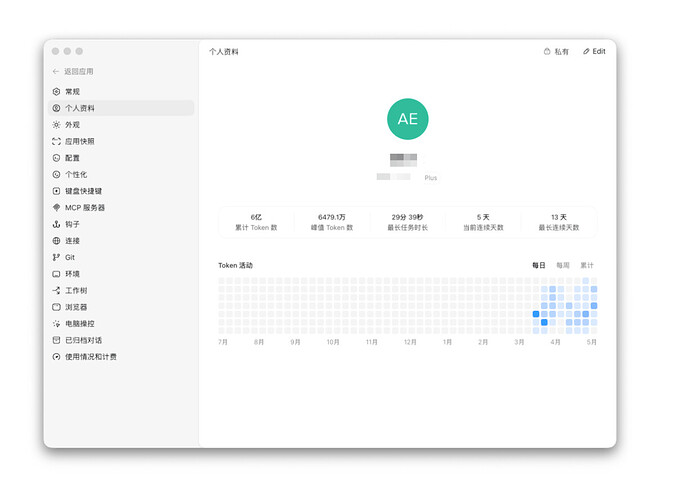Switch Token activity to 每周 view
This screenshot has height=500, width=673.
[x=563, y=265]
